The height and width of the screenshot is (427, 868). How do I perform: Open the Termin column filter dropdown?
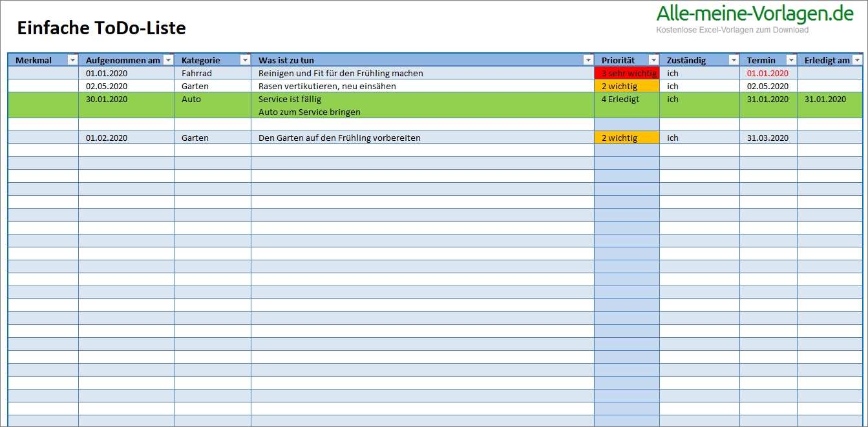point(790,60)
